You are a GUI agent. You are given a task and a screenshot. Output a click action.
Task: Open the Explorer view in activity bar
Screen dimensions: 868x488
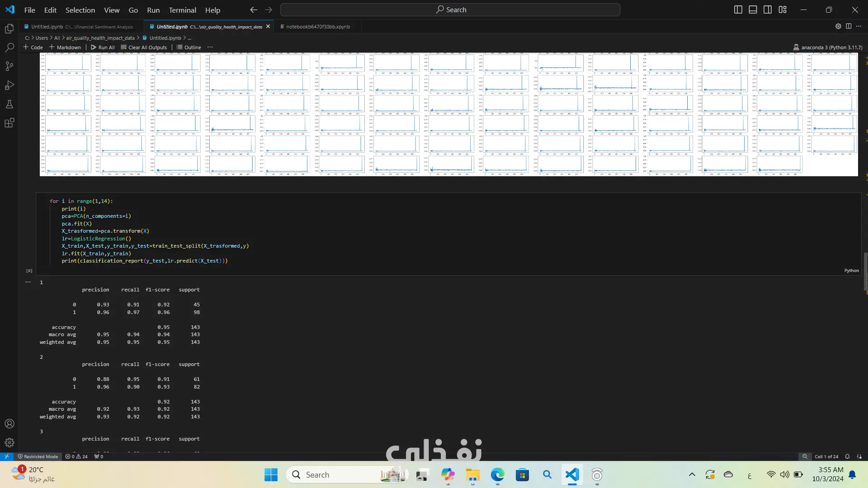point(9,29)
